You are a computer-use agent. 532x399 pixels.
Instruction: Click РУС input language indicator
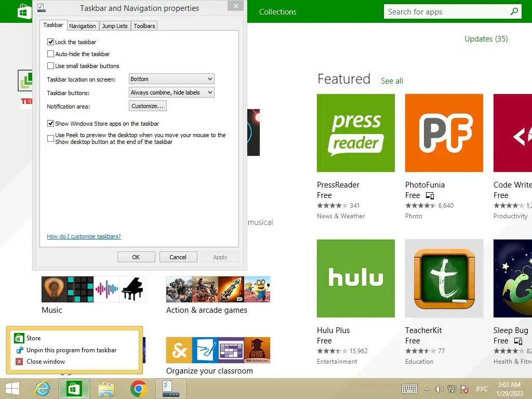pyautogui.click(x=482, y=389)
